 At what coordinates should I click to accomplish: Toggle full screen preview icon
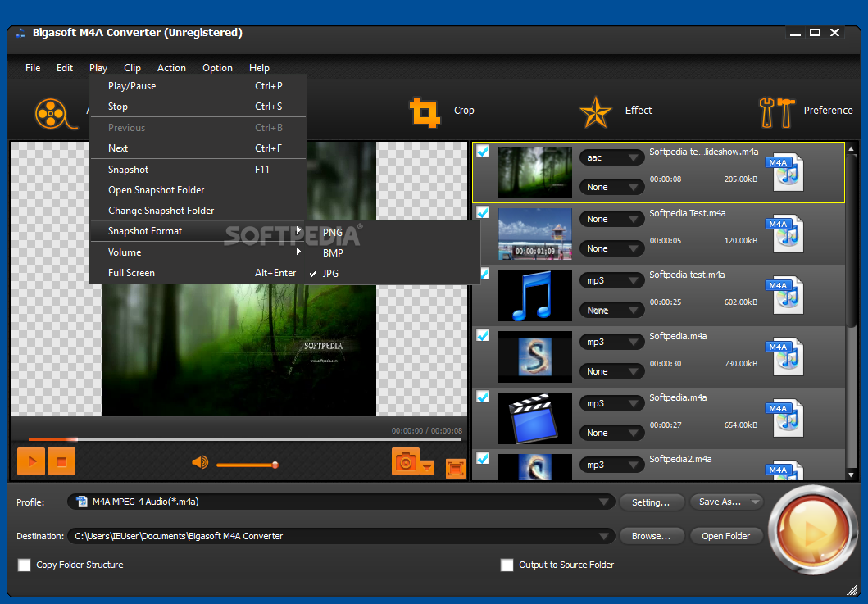(456, 469)
